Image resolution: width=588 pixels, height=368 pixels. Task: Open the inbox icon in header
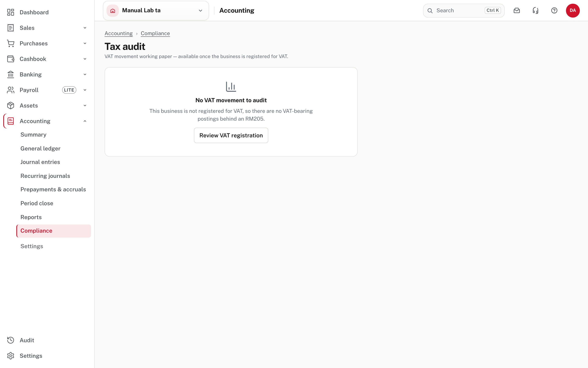click(517, 10)
